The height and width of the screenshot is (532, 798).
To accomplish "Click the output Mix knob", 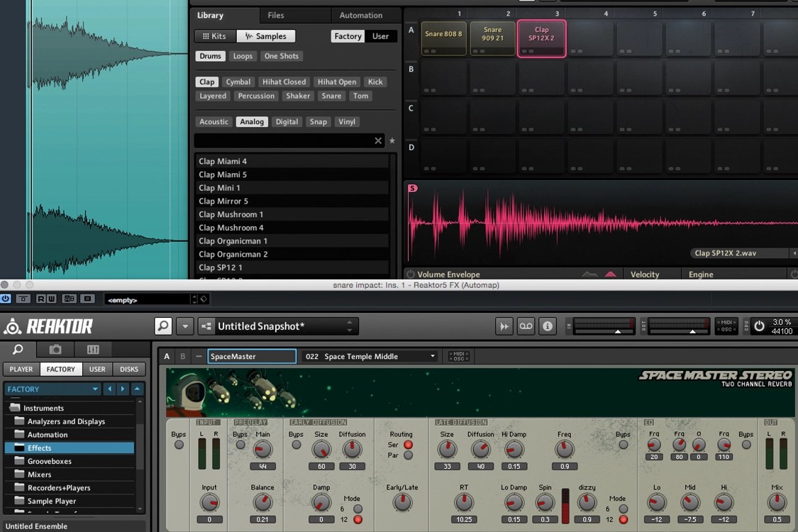I will pos(777,502).
